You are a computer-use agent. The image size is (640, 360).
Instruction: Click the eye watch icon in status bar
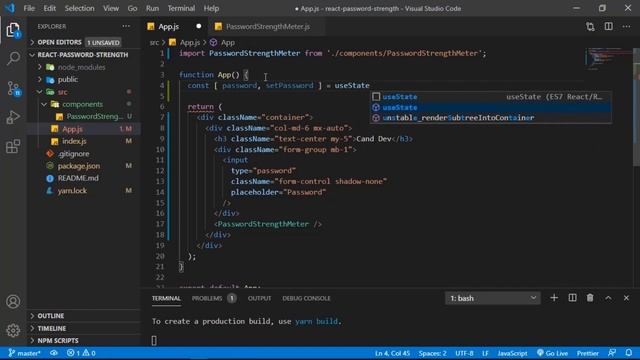pyautogui.click(x=54, y=353)
